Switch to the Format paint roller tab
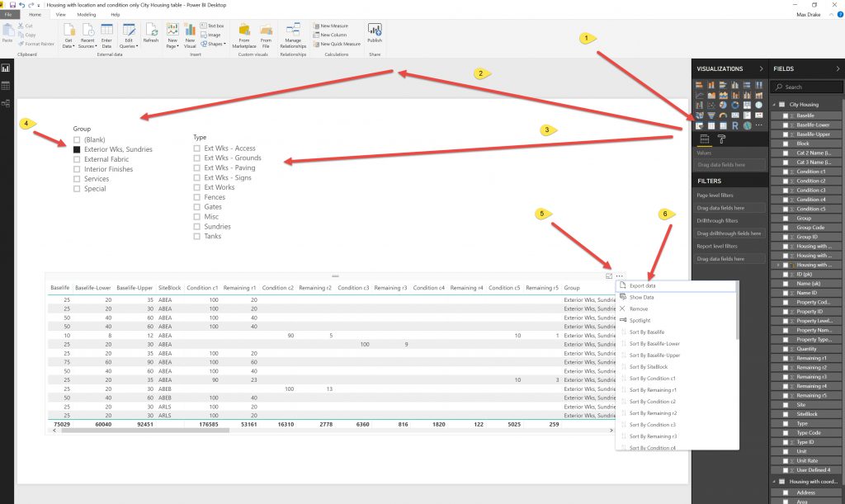The height and width of the screenshot is (504, 845). (x=721, y=140)
